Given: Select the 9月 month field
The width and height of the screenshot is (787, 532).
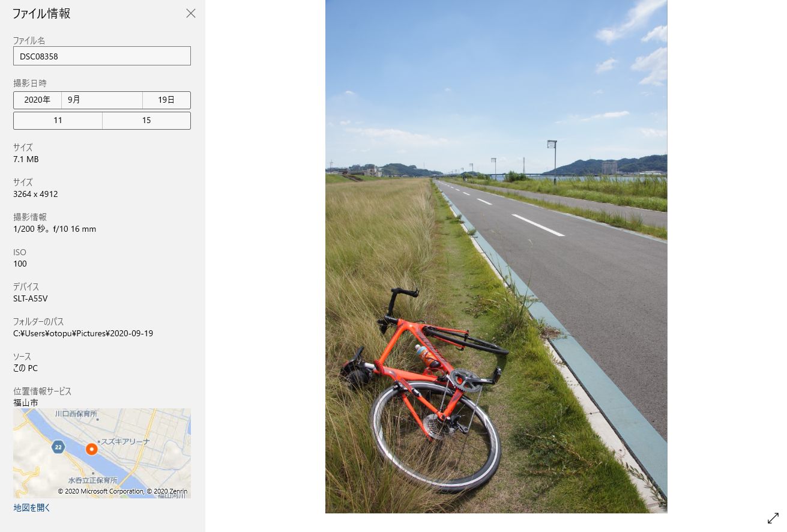Looking at the screenshot, I should point(102,100).
